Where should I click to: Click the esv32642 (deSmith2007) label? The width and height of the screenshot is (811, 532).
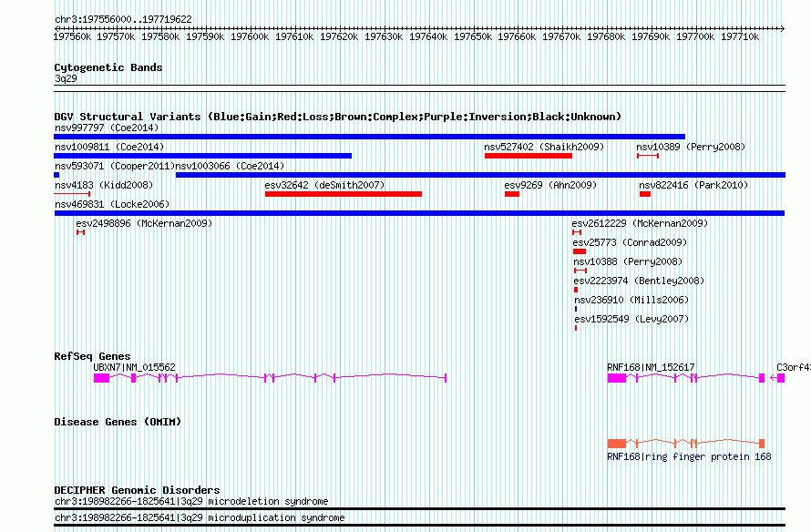point(324,185)
